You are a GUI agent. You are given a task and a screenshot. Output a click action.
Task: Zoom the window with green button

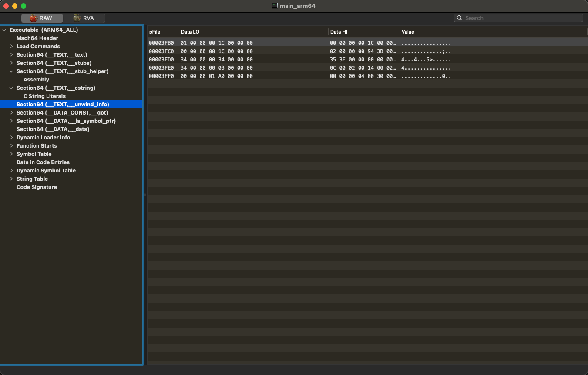[x=24, y=6]
